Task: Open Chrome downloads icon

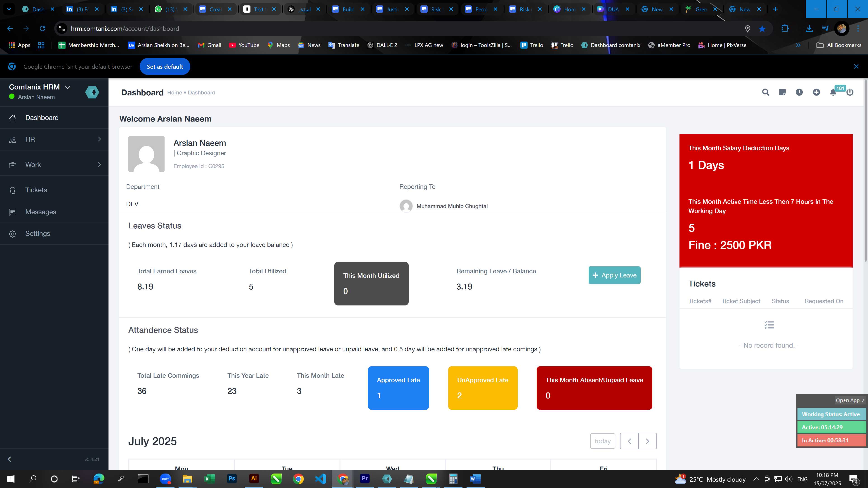Action: pos(809,29)
